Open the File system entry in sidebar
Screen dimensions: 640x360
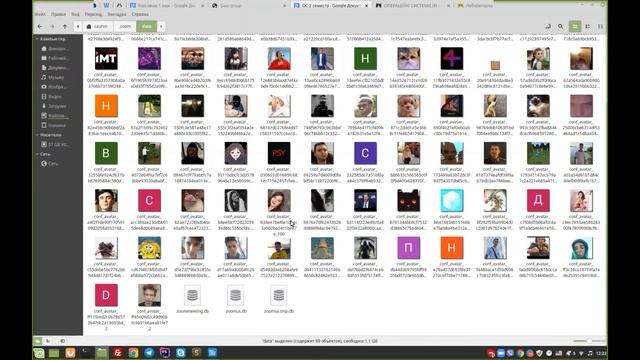[x=55, y=116]
